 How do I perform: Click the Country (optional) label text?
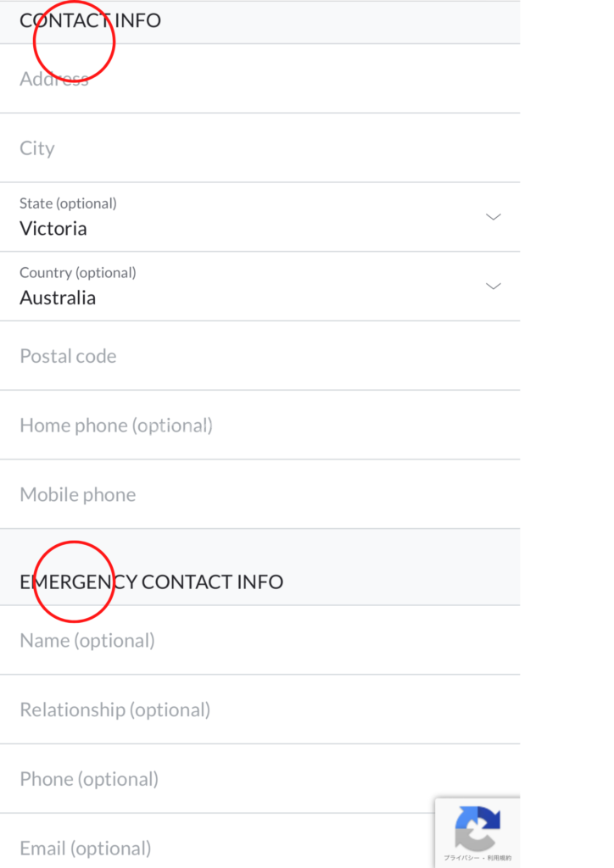(77, 273)
